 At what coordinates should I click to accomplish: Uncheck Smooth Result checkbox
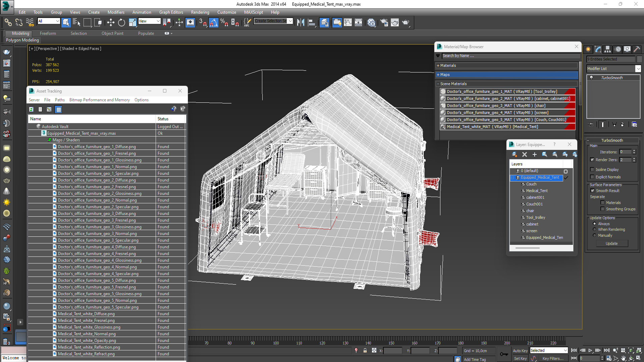tap(592, 191)
